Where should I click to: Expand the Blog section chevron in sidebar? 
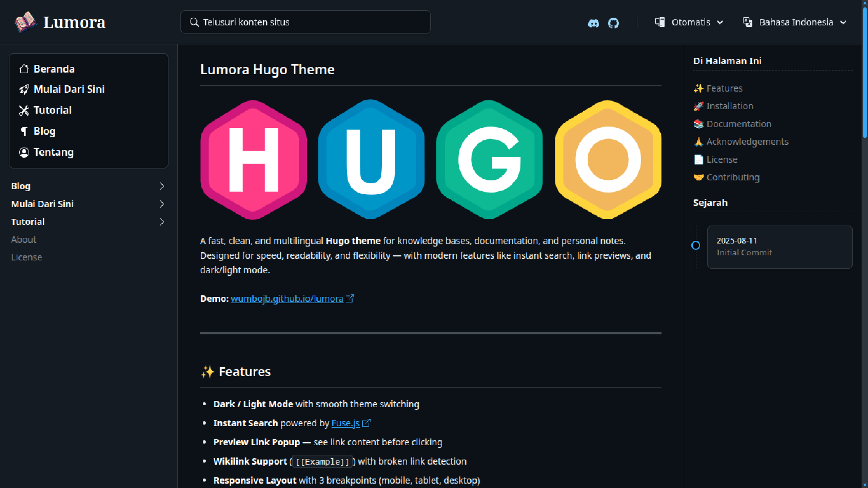tap(162, 186)
